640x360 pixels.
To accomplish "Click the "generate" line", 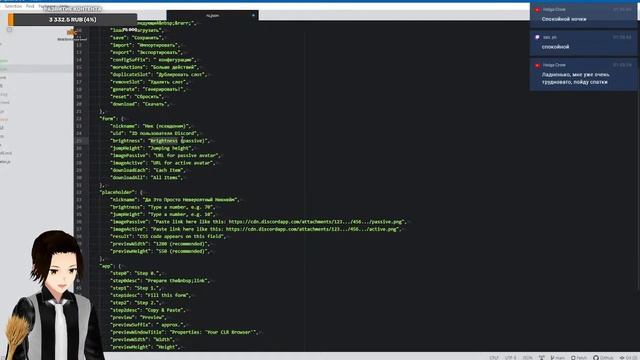I will click(148, 89).
